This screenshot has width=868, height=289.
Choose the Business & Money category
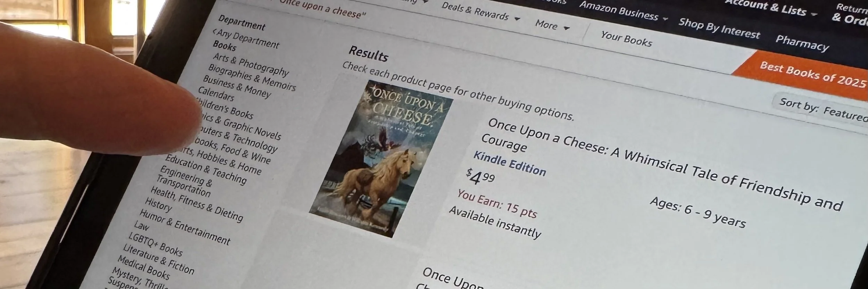(236, 87)
